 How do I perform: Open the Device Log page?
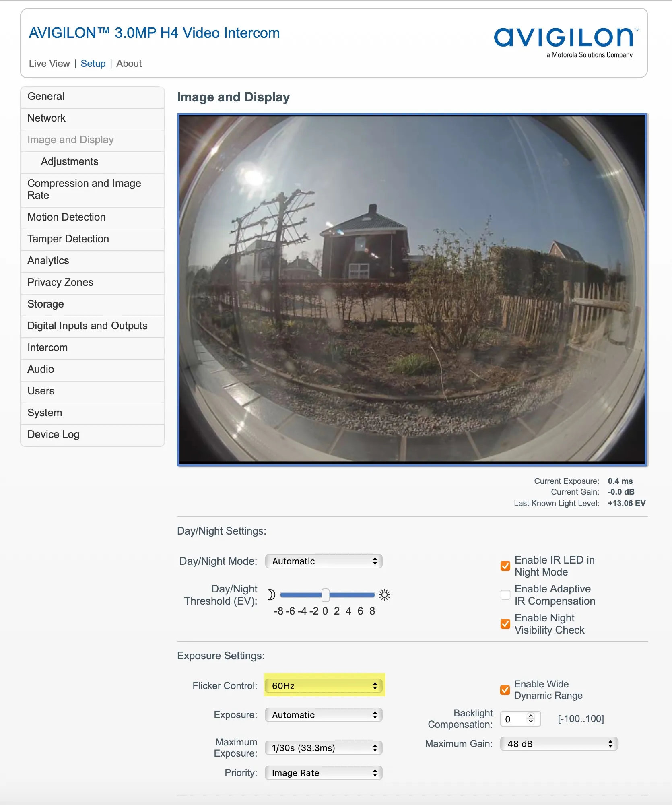(93, 435)
